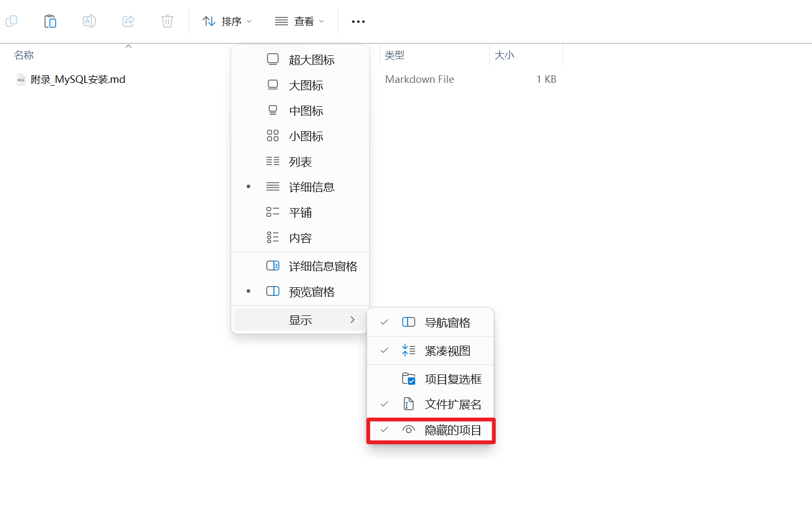Toggle 隐藏的项目 hidden items
Screen dimensions: 812x518
coord(431,430)
